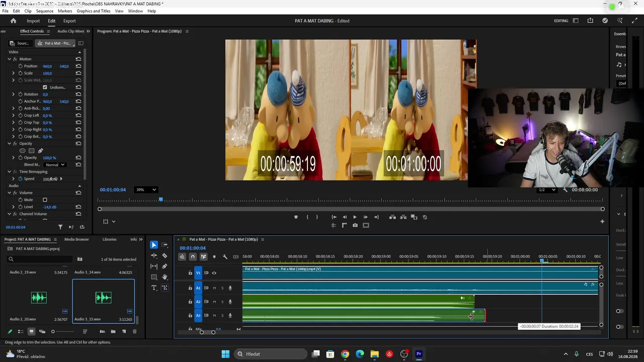The image size is (644, 362).
Task: Collapse the Motion effect properties
Action: [x=9, y=59]
